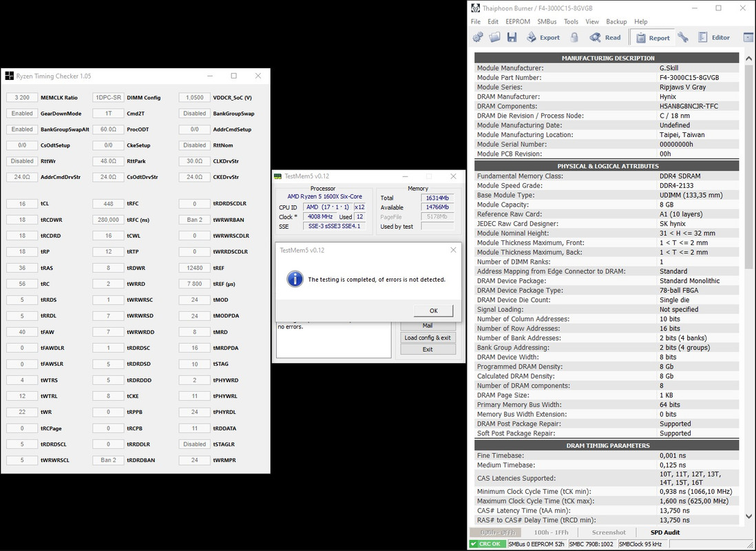756x551 pixels.
Task: Click the Mail button in TestMem5
Action: (x=428, y=326)
